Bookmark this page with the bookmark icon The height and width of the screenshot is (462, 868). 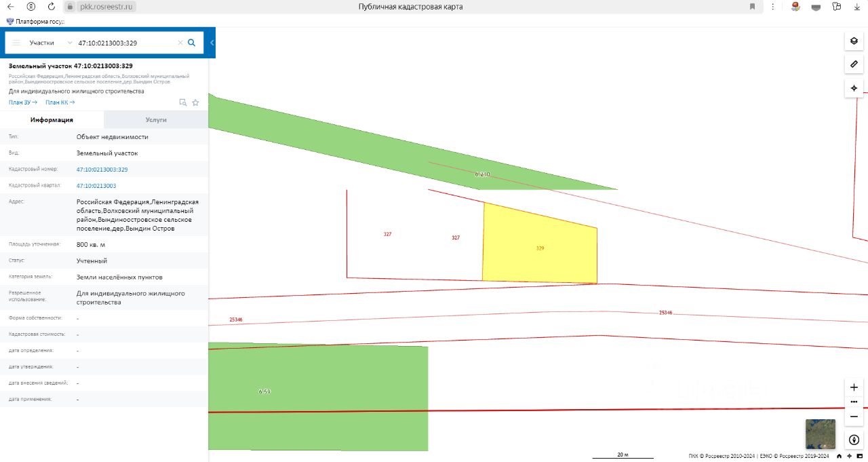click(x=752, y=6)
